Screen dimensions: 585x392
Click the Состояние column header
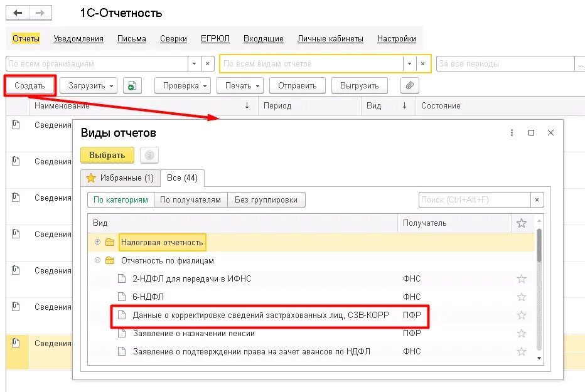[500, 106]
